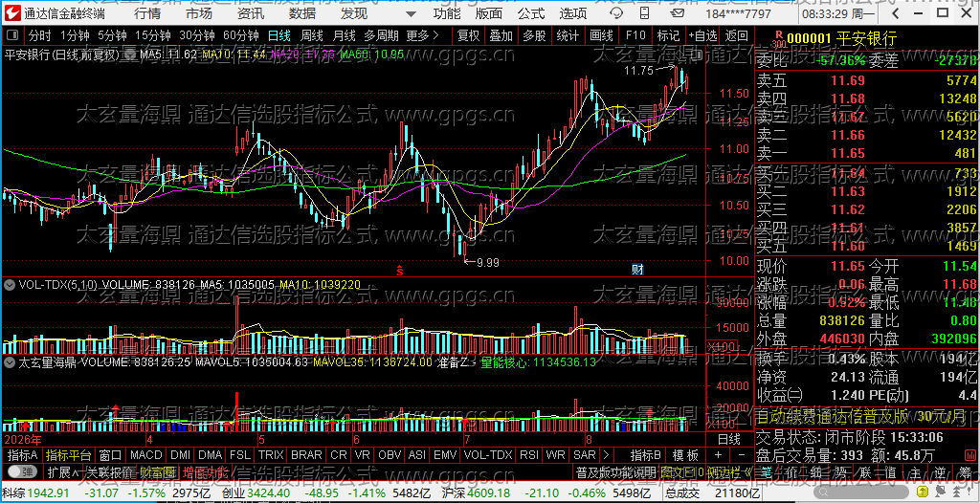Toggle the panel icon left of 分时

(x=13, y=35)
